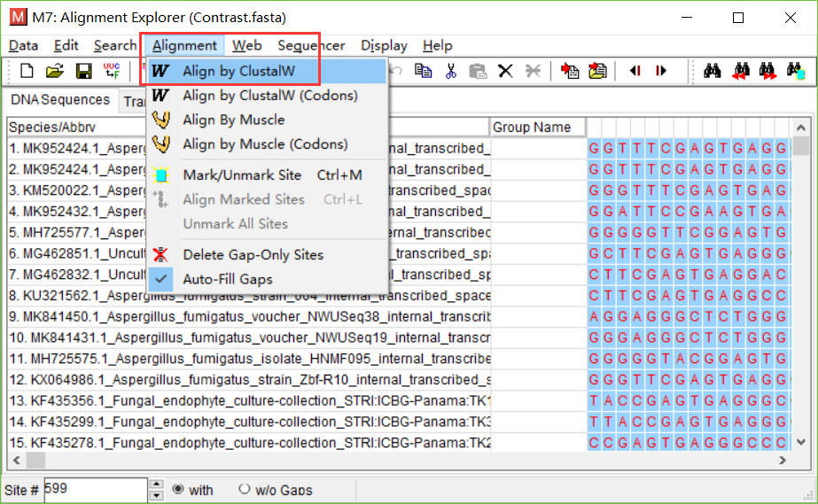Click the Group Name column header
Screen dimensions: 818x504
[537, 128]
